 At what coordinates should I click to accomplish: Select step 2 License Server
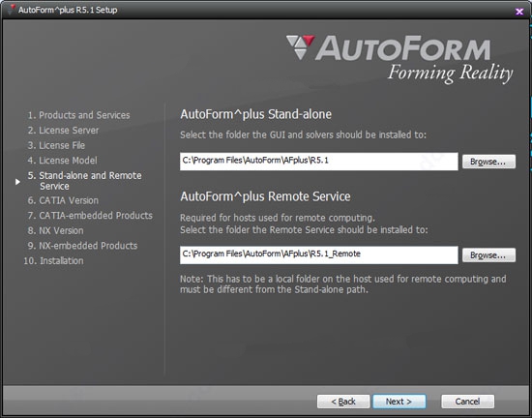coord(63,131)
